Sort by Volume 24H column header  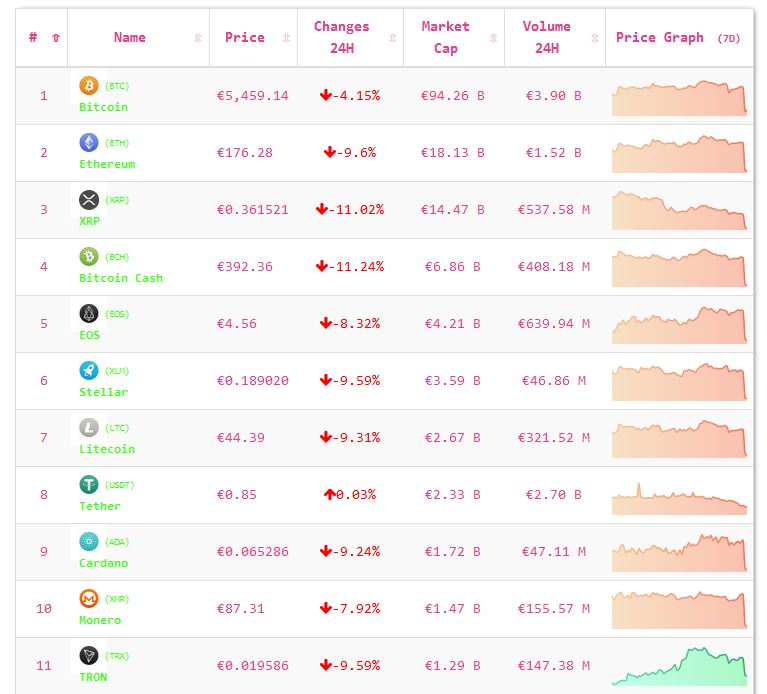(547, 37)
